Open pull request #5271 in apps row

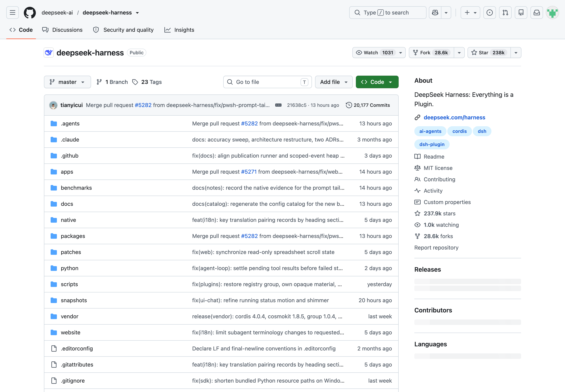(x=249, y=172)
